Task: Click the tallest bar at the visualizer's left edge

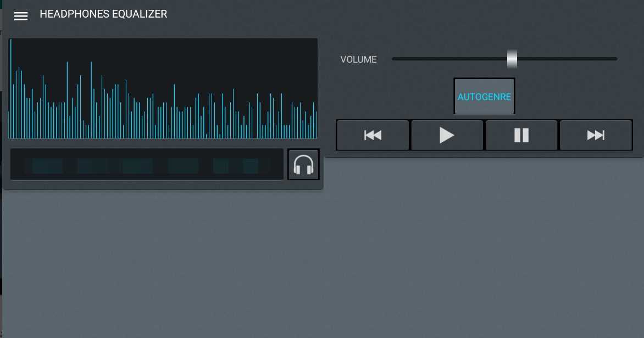Action: [x=10, y=88]
